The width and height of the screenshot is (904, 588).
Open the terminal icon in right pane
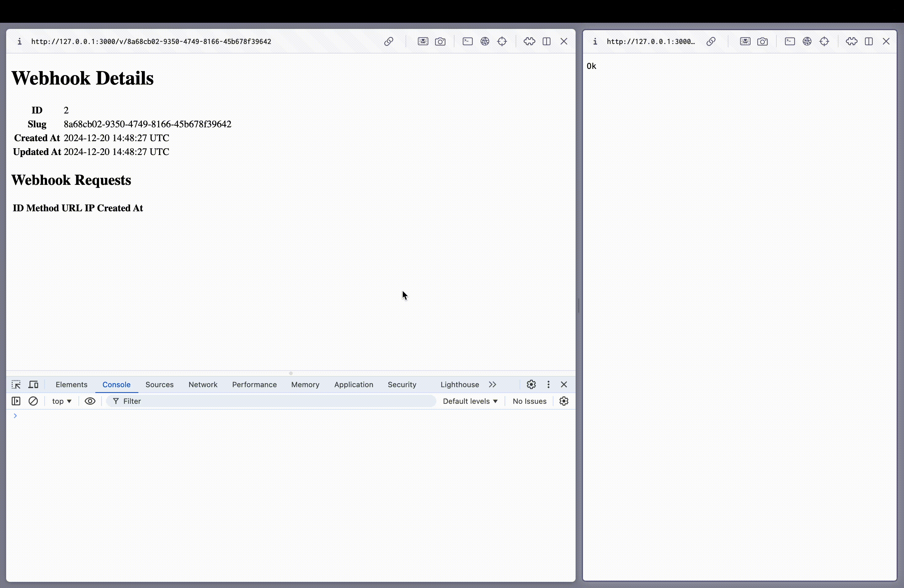point(790,42)
